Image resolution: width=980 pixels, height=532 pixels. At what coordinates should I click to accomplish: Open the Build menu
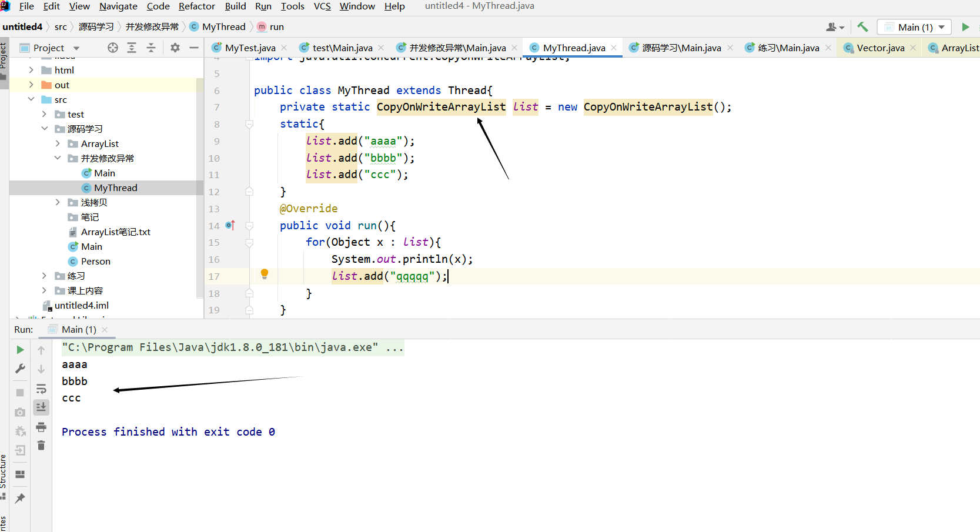(x=235, y=6)
